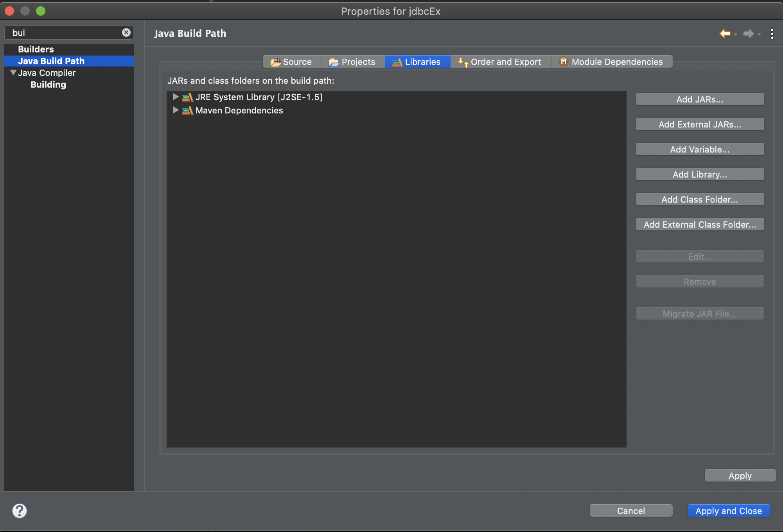783x532 pixels.
Task: Open the forward history dropdown arrow
Action: tap(759, 34)
